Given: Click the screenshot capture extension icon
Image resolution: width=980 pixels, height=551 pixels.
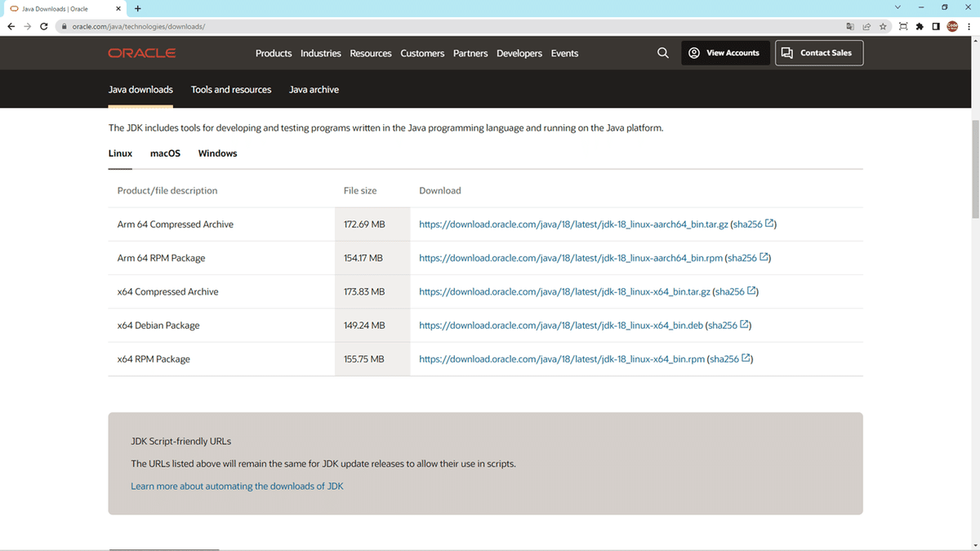Looking at the screenshot, I should pos(903,26).
